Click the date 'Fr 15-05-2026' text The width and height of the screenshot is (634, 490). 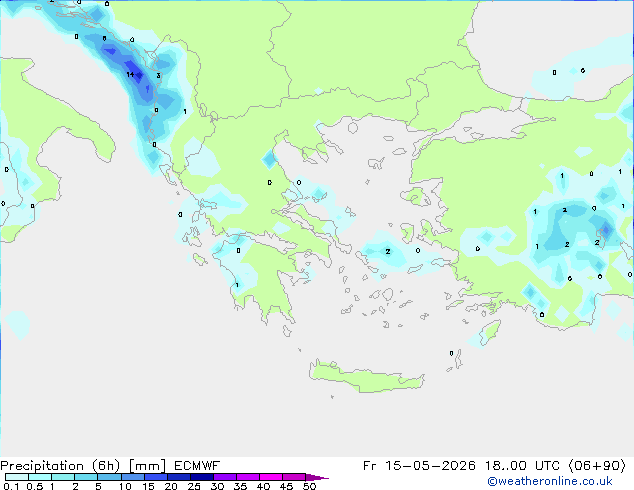[x=419, y=466]
